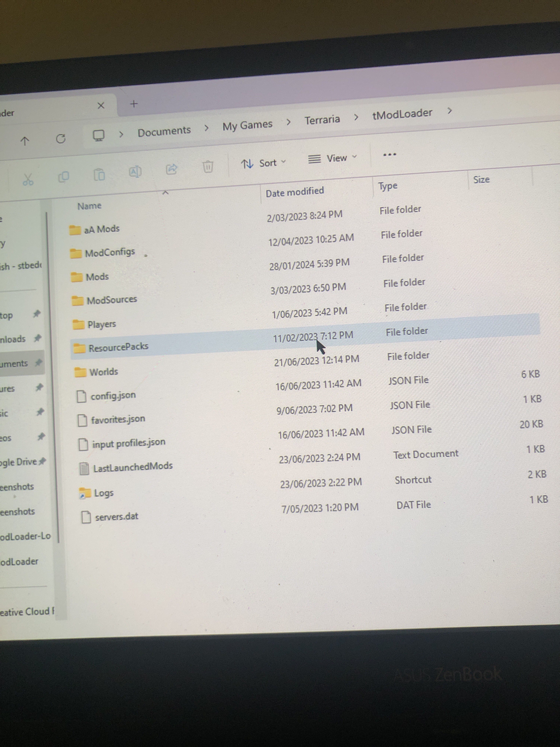Click the Up arrow navigation icon
The width and height of the screenshot is (560, 747).
[x=25, y=141]
